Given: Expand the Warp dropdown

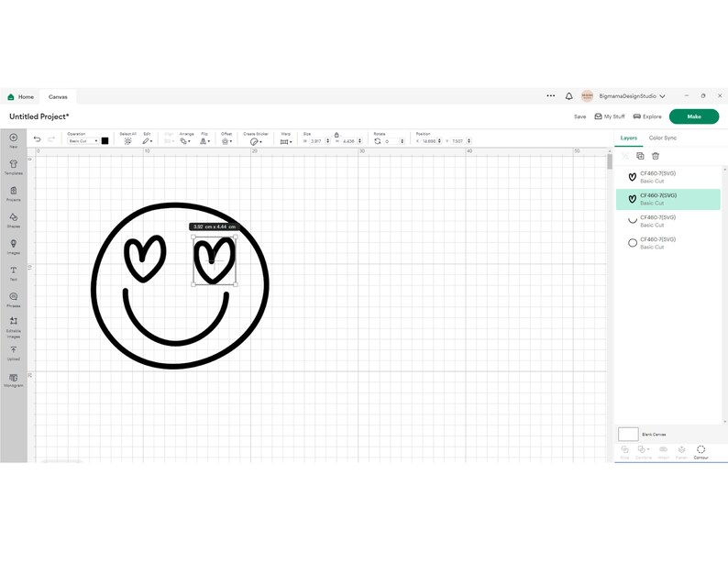Looking at the screenshot, I should [286, 141].
